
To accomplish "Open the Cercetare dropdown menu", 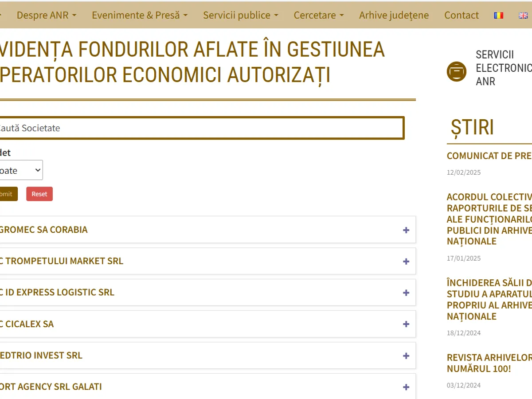I will 318,15.
